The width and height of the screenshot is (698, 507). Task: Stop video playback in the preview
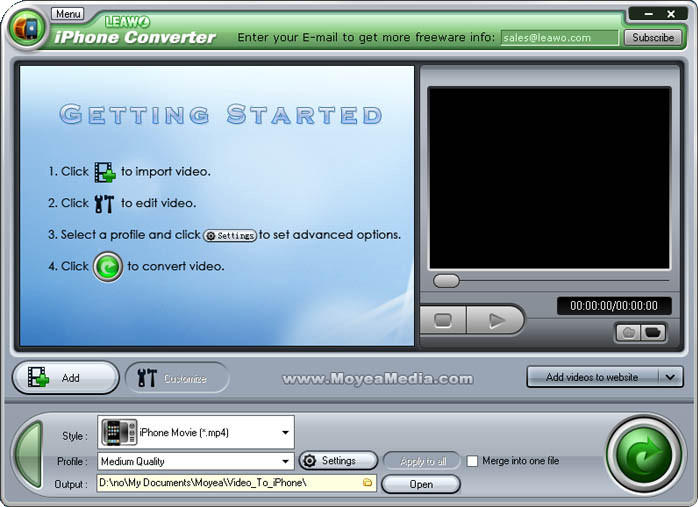click(x=443, y=320)
